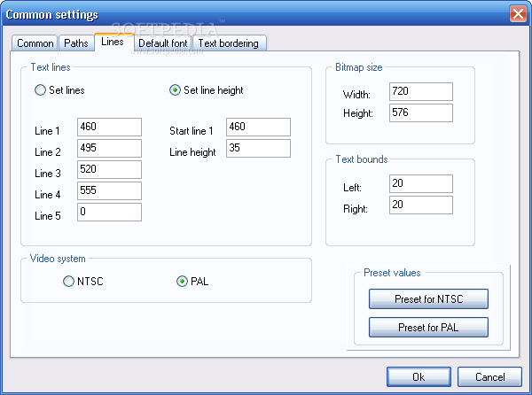
Task: Focus the Right text bound field
Action: click(420, 205)
